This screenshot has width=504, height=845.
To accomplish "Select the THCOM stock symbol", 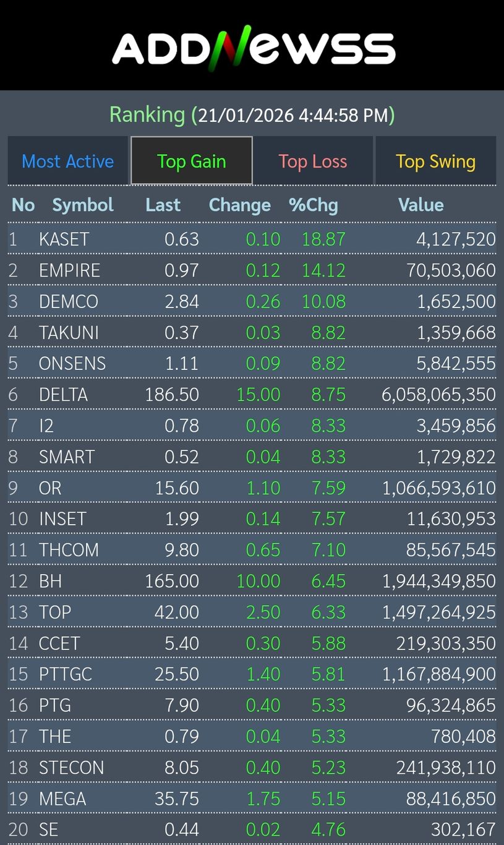I will (x=69, y=550).
